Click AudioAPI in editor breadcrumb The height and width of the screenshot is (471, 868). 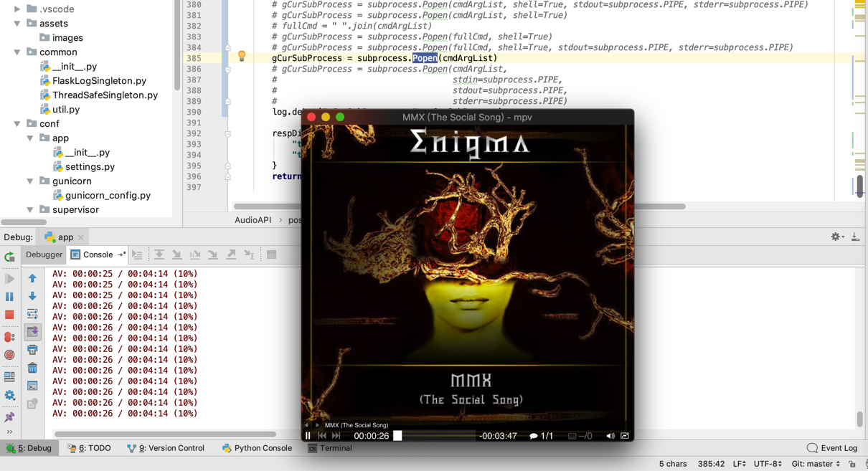click(x=253, y=220)
